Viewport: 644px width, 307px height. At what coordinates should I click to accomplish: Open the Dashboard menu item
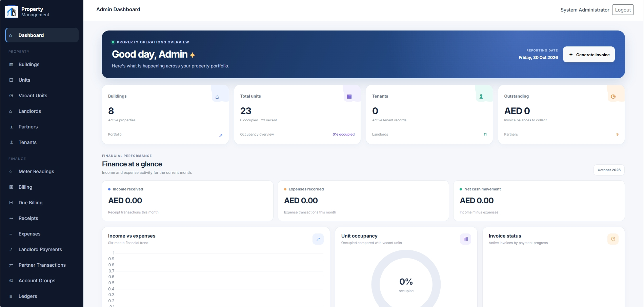(x=42, y=35)
